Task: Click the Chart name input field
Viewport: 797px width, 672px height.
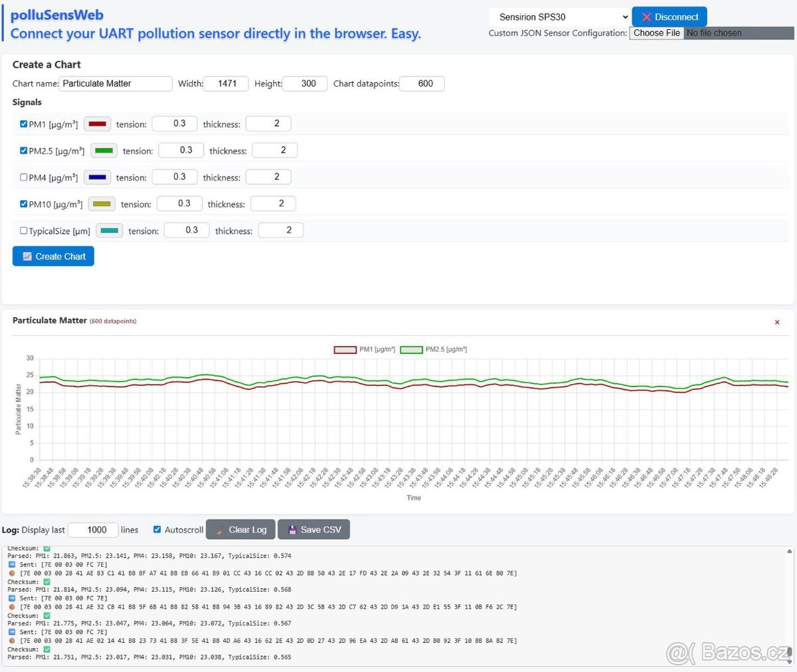Action: [116, 84]
